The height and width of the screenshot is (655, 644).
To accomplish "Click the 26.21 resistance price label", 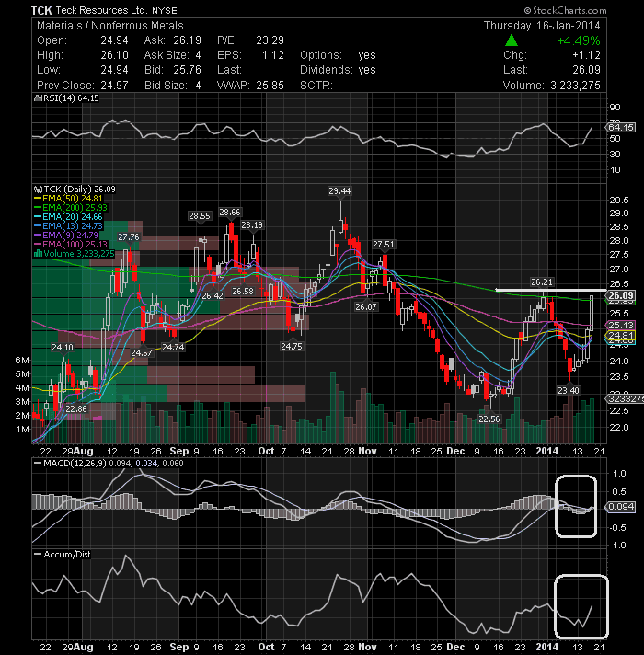I will [x=542, y=282].
